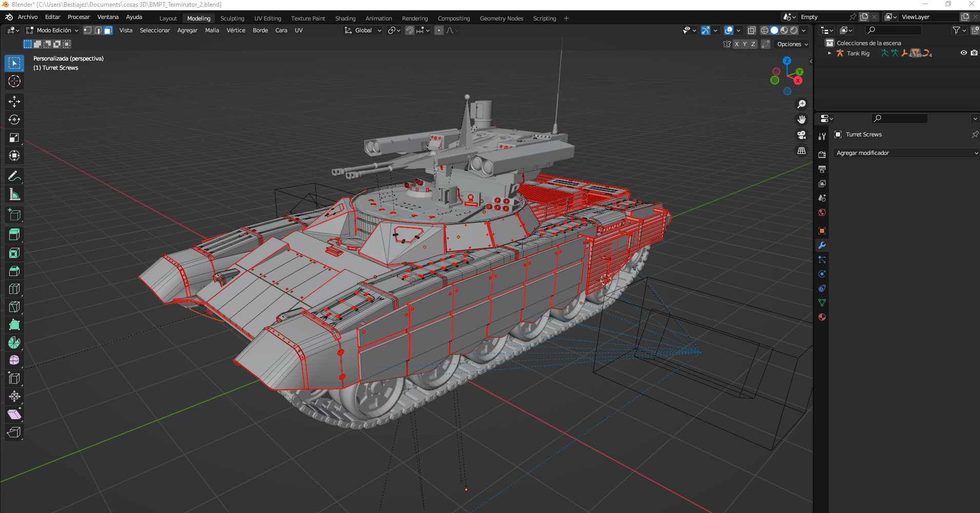
Task: Open viewport shading options arrow
Action: click(x=804, y=30)
